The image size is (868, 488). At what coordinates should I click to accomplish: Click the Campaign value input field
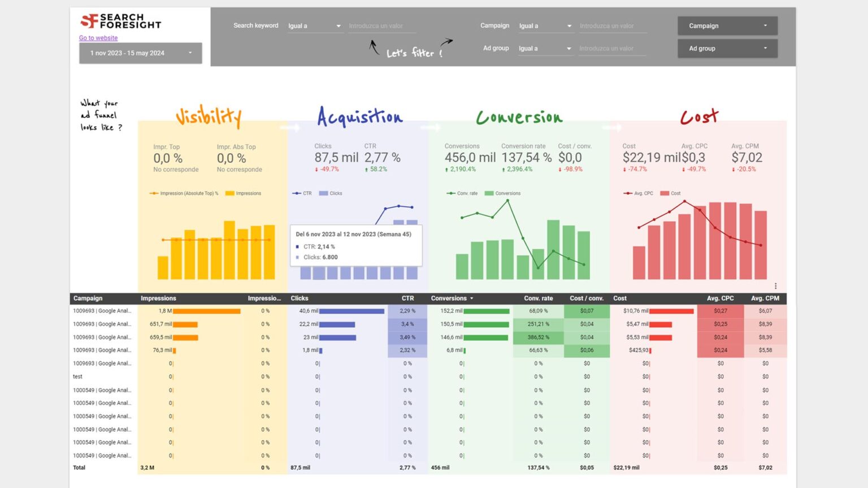click(x=612, y=26)
